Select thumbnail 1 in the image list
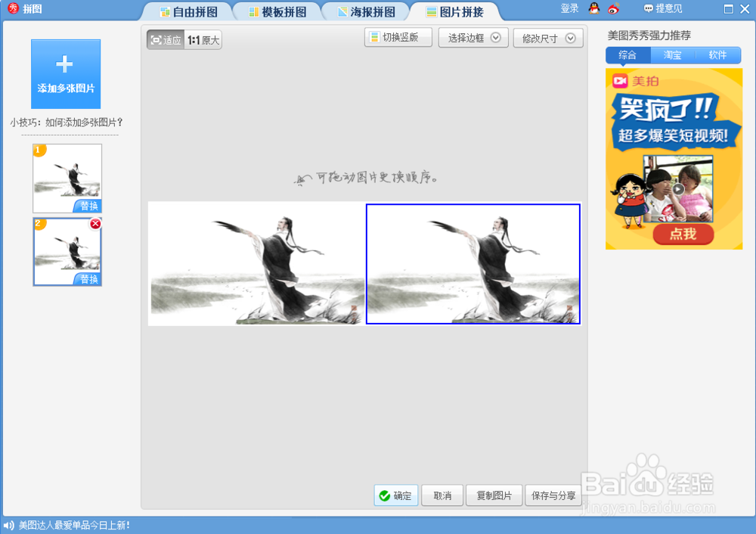 pos(67,179)
